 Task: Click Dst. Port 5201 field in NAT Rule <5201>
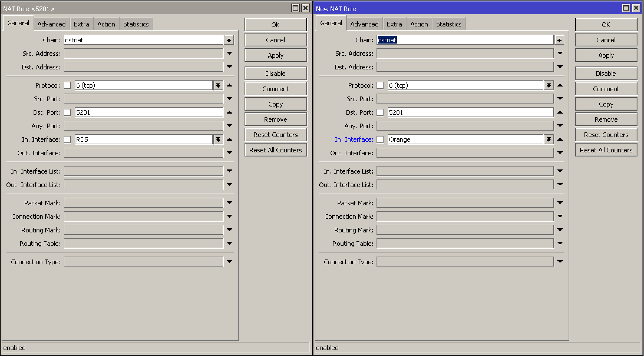click(x=149, y=112)
